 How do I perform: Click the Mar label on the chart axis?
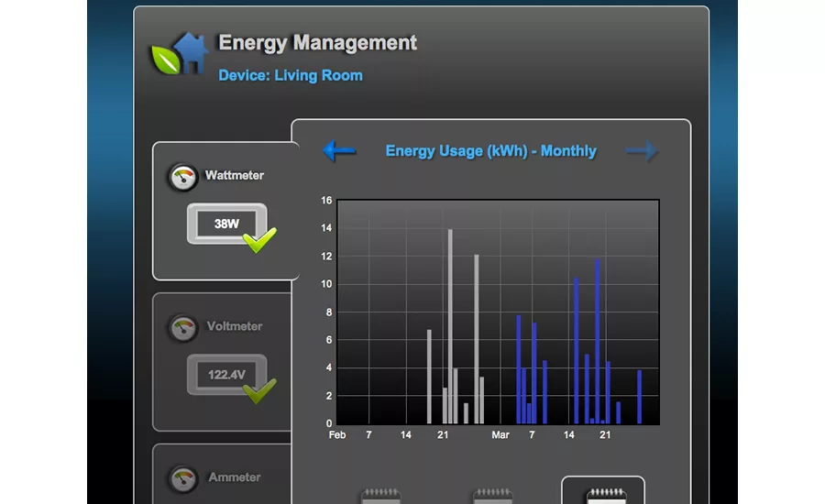tap(500, 435)
